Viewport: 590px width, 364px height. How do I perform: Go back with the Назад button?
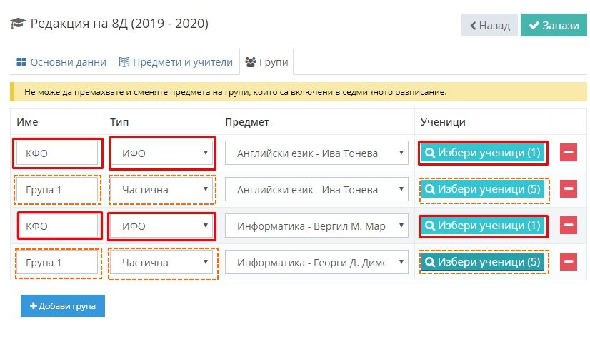[489, 25]
